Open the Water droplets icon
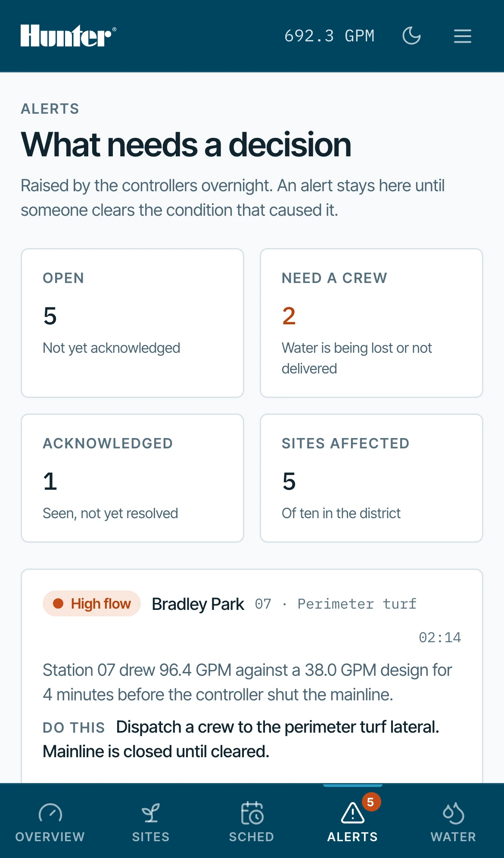 tap(453, 813)
